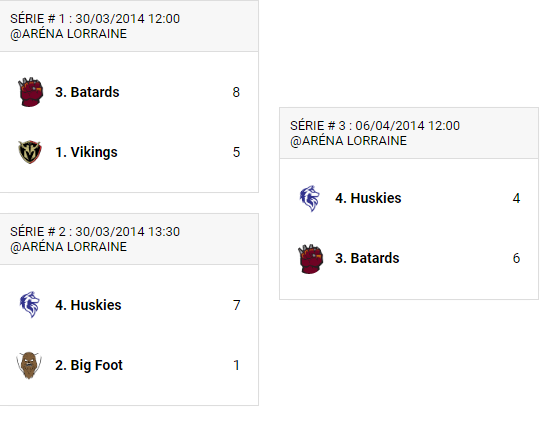Select 4. Huskies team name in Série 3
541x422 pixels.
click(x=368, y=198)
